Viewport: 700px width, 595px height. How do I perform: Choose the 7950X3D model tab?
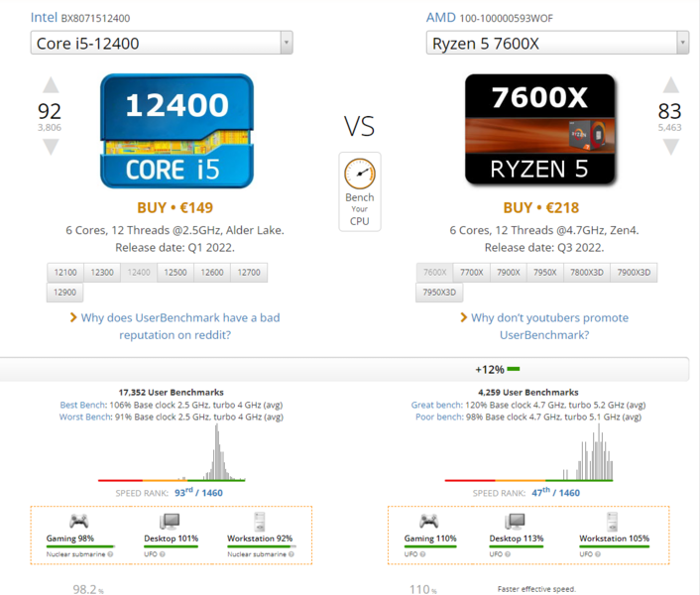439,293
